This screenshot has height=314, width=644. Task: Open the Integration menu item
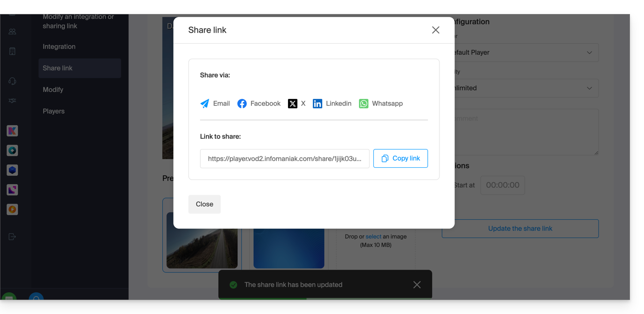pos(59,47)
